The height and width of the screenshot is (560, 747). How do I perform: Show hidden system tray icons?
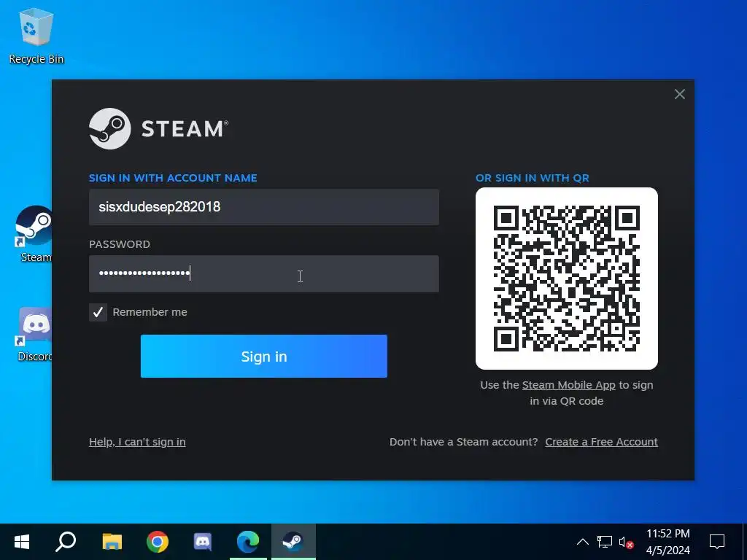coord(583,542)
